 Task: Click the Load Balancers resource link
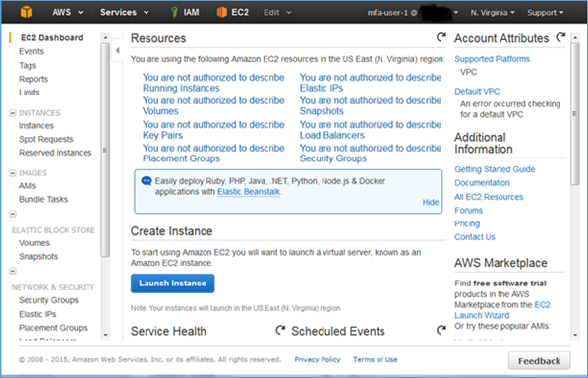[x=370, y=130]
